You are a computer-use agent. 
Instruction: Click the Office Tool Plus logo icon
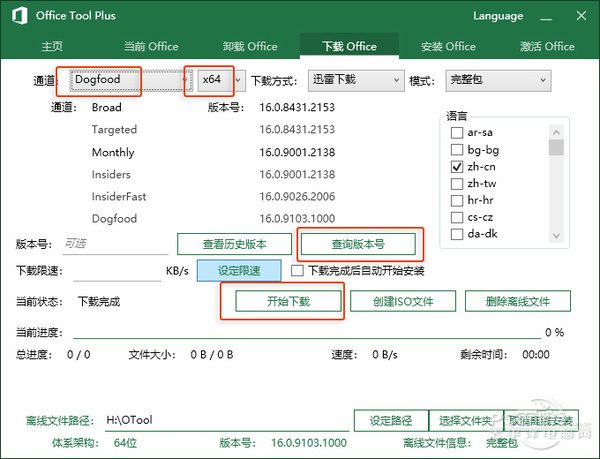[x=19, y=16]
